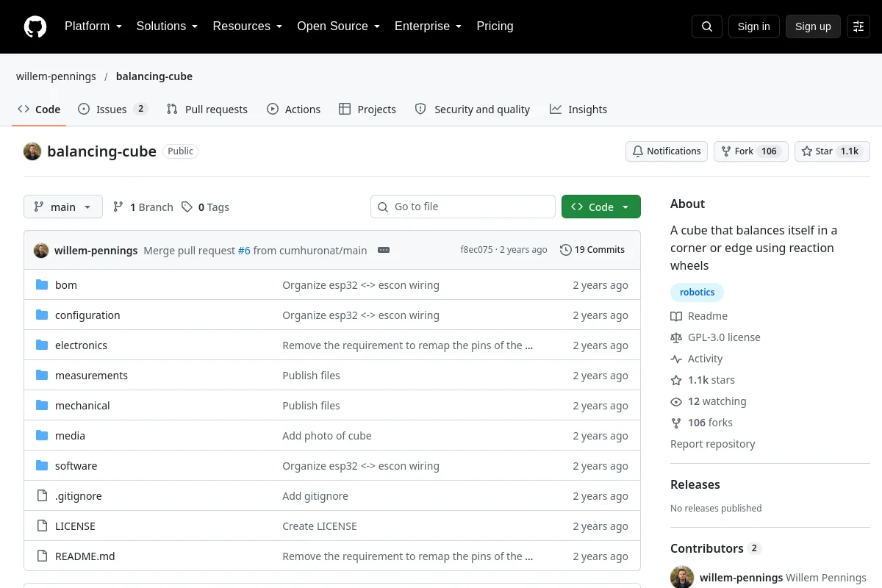View the 19 Commits link
The image size is (882, 588).
(592, 250)
